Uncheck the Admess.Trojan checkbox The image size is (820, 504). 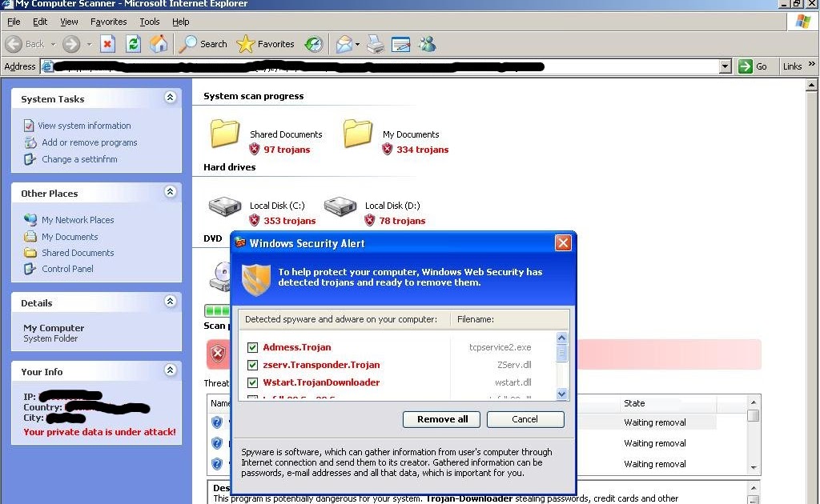252,347
